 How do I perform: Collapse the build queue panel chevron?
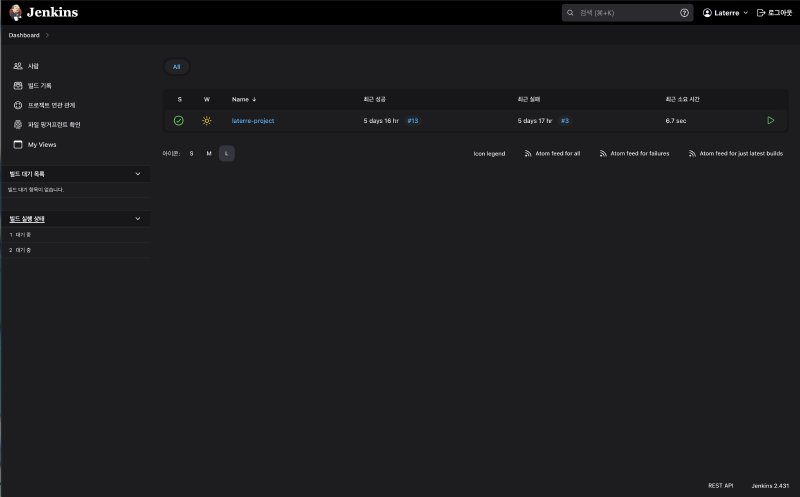(x=138, y=174)
